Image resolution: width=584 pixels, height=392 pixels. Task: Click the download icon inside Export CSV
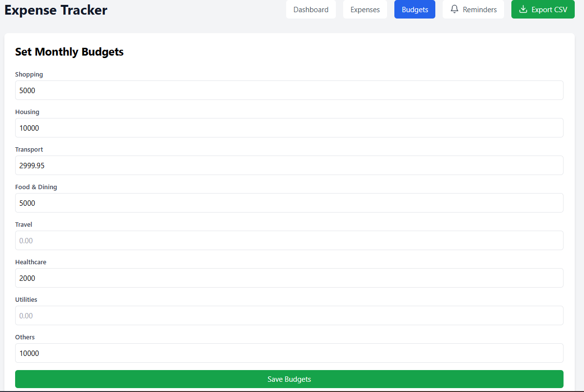523,9
